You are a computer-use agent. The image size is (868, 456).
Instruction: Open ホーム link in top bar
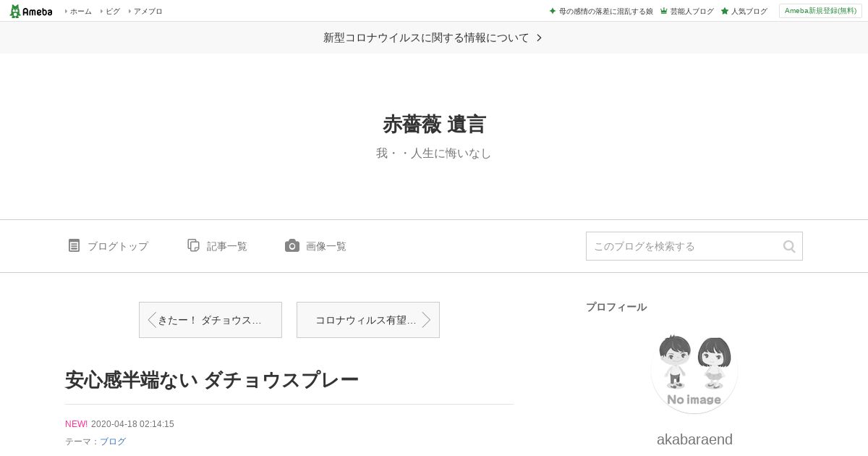point(80,12)
